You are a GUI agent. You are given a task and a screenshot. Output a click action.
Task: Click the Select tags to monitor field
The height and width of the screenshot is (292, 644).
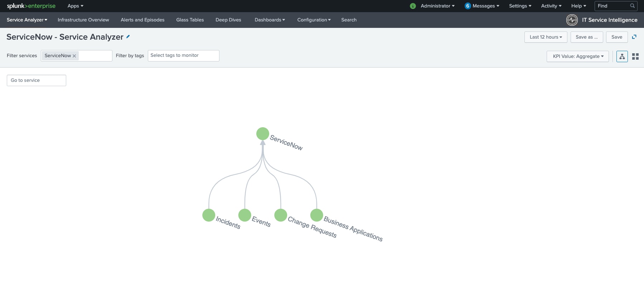(x=184, y=55)
